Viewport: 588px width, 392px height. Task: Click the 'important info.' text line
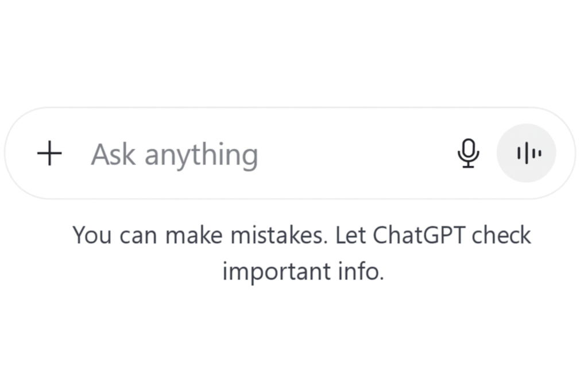click(x=303, y=271)
